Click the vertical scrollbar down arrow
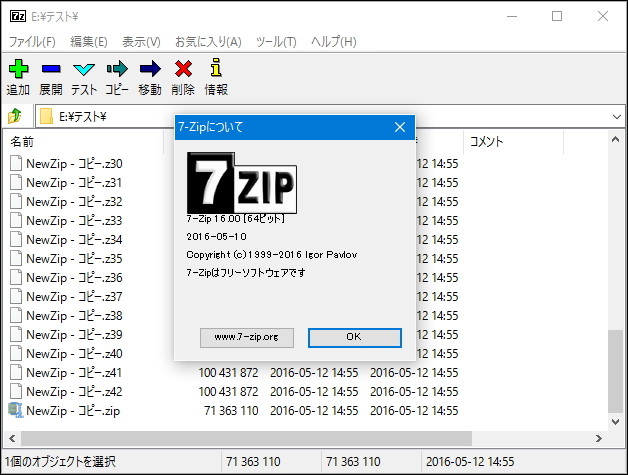The image size is (628, 475). [616, 421]
